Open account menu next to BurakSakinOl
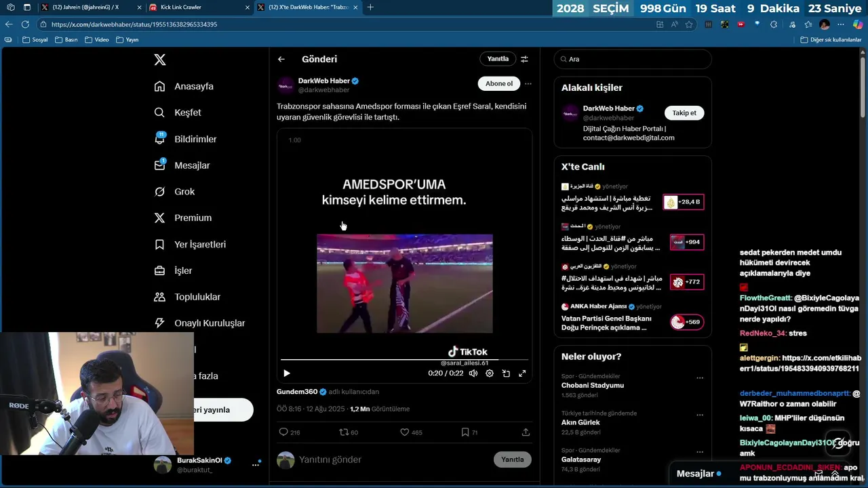 [256, 464]
